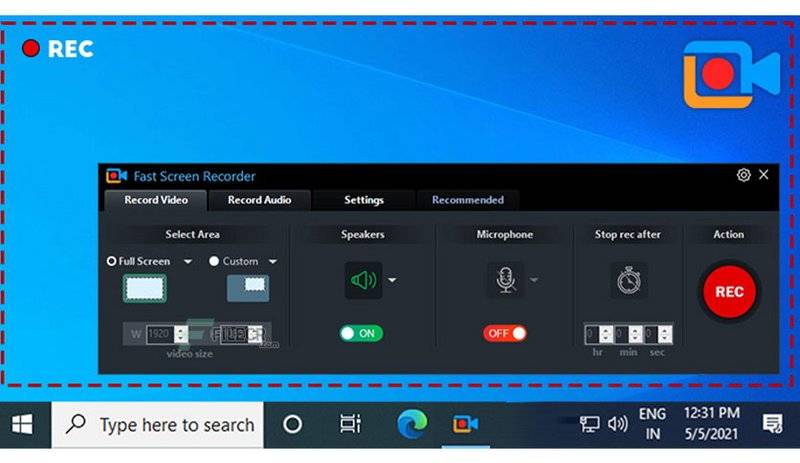Open the Recommended tab

(x=468, y=200)
